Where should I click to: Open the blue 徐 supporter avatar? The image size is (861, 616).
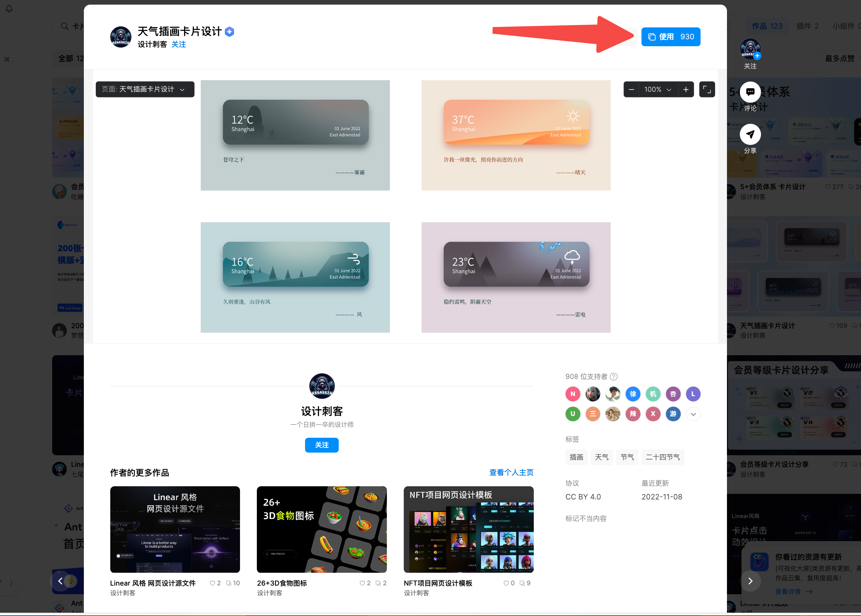click(633, 394)
